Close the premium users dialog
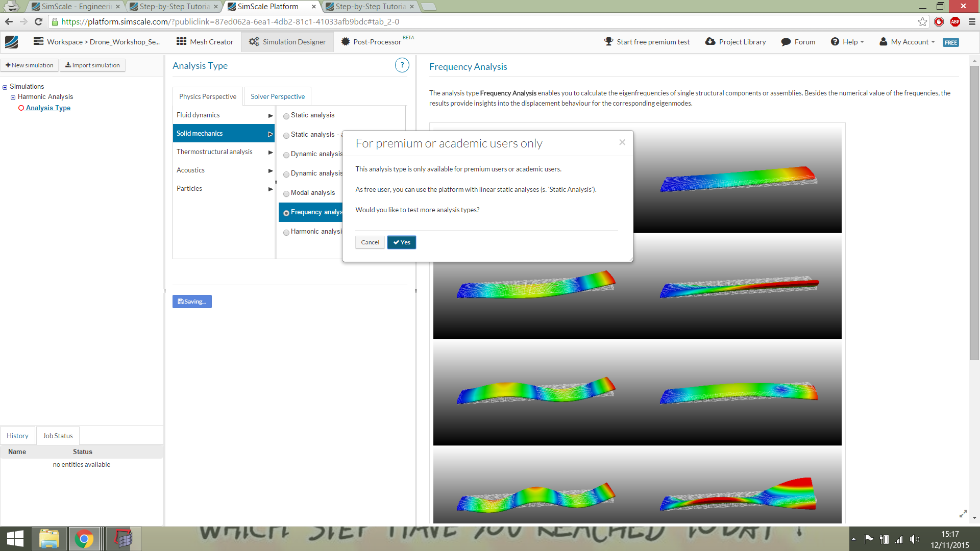 (622, 142)
